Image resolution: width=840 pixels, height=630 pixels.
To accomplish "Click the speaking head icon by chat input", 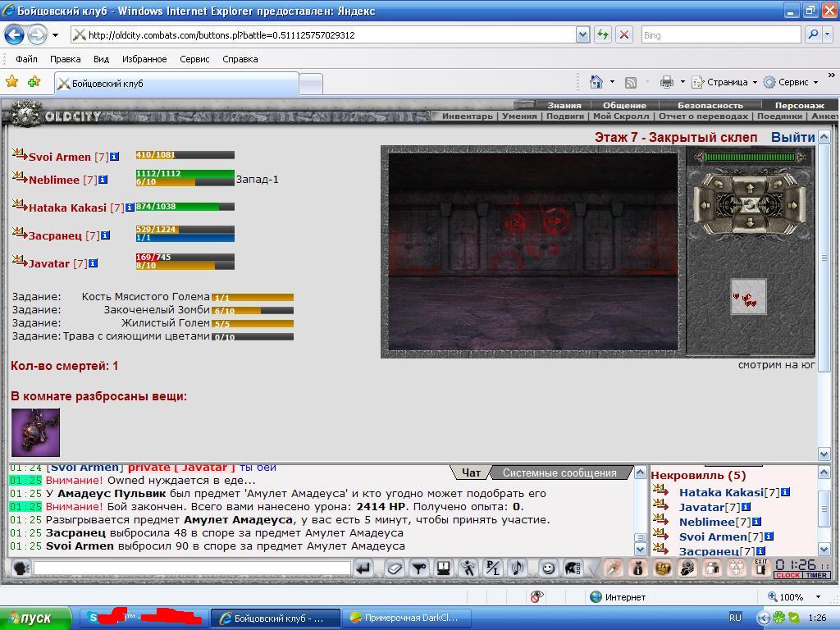I will tap(21, 568).
